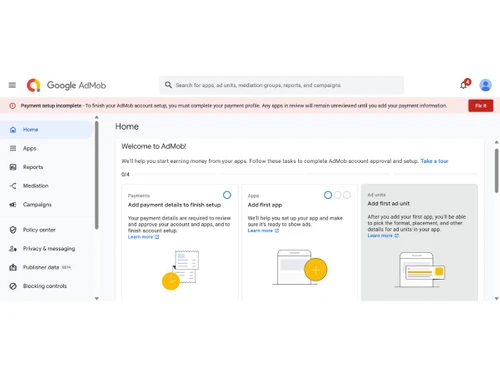Click Add payment details to finish setup
The width and height of the screenshot is (500, 375).
(174, 205)
